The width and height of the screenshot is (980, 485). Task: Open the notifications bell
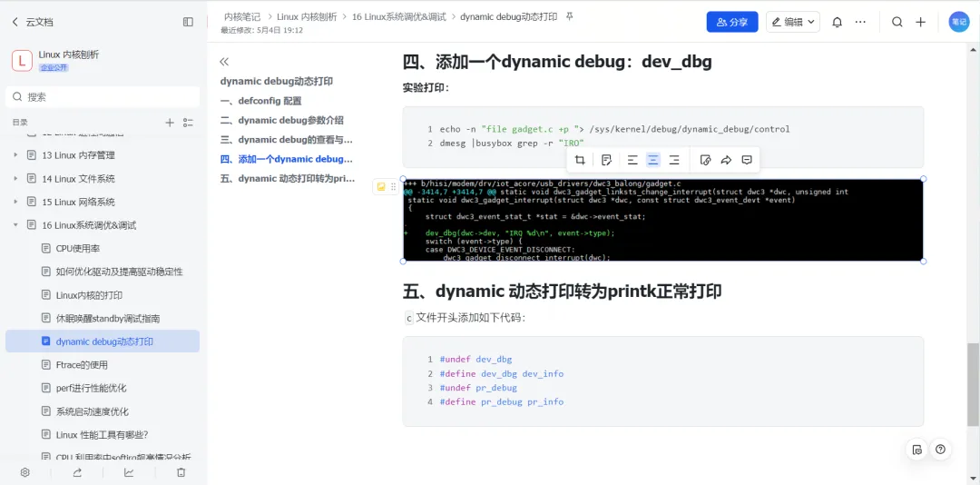[x=837, y=22]
